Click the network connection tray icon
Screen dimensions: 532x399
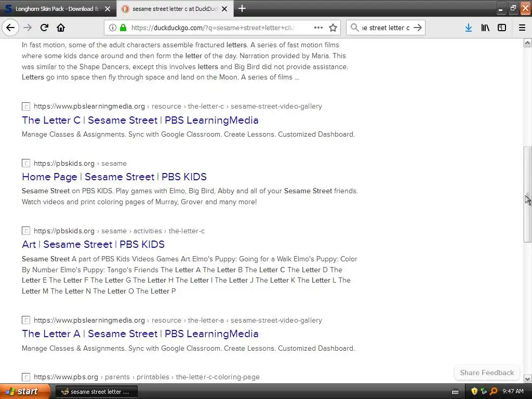[x=484, y=392]
